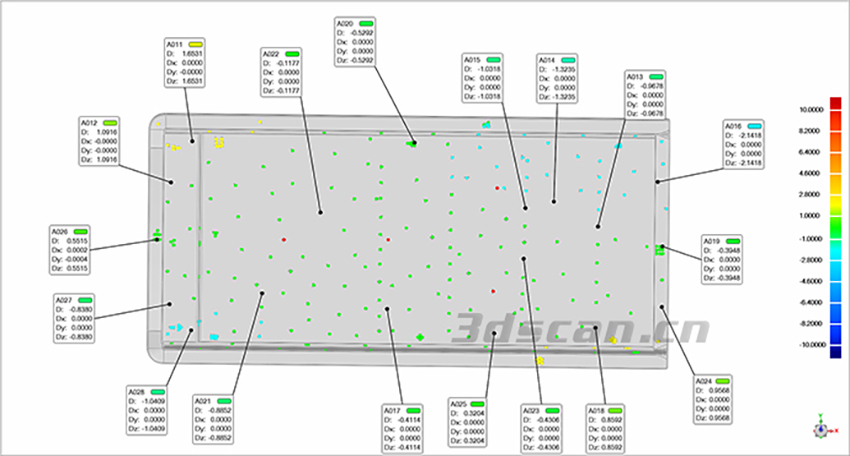Click the A018 annotation box
The width and height of the screenshot is (850, 456).
point(606,429)
